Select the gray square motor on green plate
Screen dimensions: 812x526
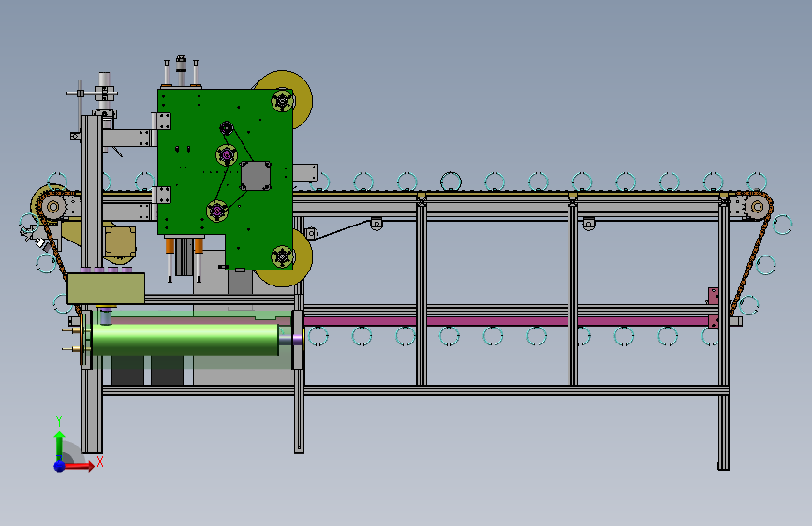click(256, 176)
